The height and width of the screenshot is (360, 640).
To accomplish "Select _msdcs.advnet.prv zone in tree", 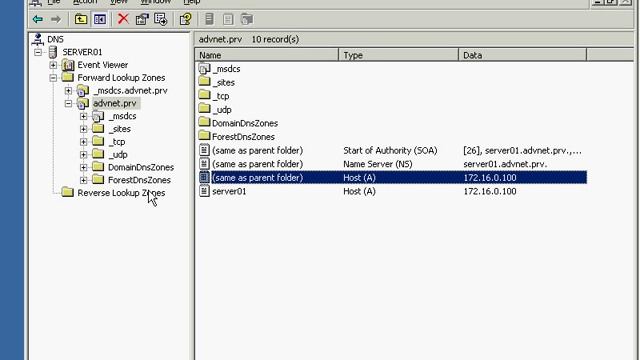I will pyautogui.click(x=130, y=91).
